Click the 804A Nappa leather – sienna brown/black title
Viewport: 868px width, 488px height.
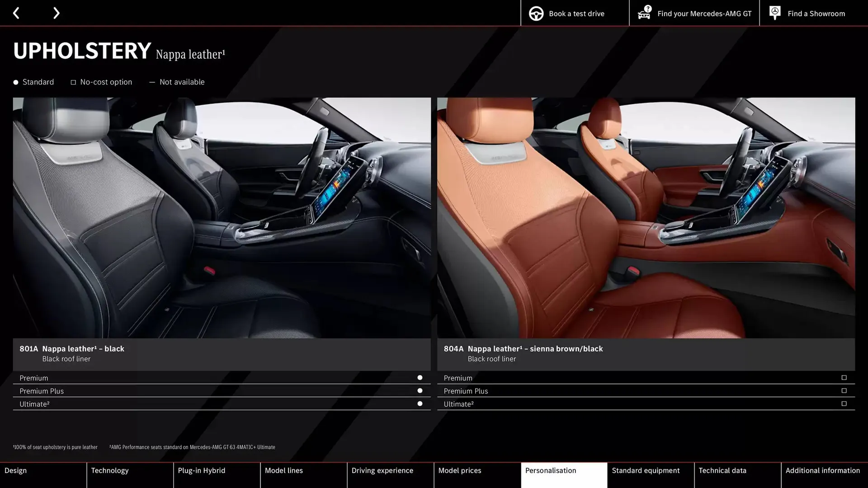coord(523,349)
